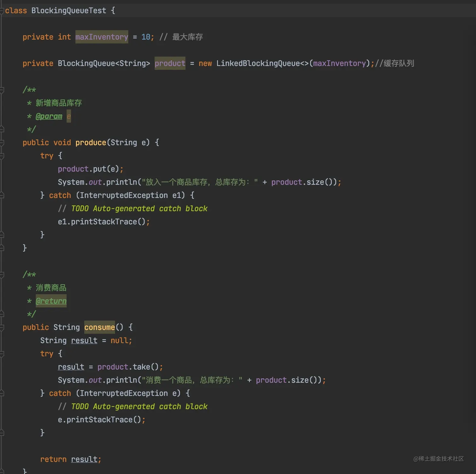
Task: Click the void keyword of produce method
Action: pyautogui.click(x=62, y=143)
